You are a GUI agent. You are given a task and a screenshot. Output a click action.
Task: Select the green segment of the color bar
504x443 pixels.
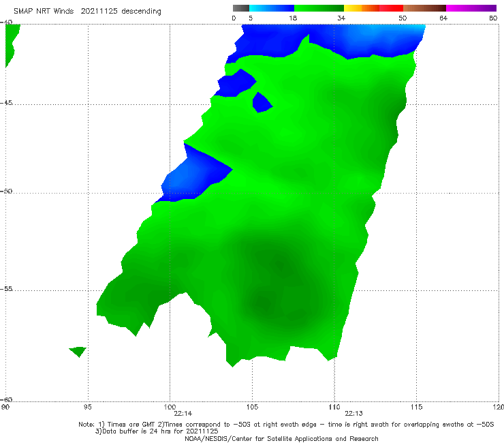point(319,8)
